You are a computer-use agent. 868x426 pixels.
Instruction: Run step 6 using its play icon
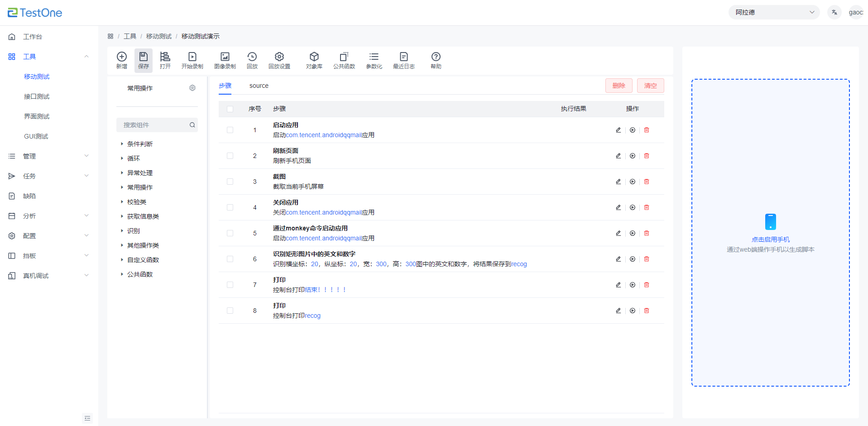pos(632,259)
